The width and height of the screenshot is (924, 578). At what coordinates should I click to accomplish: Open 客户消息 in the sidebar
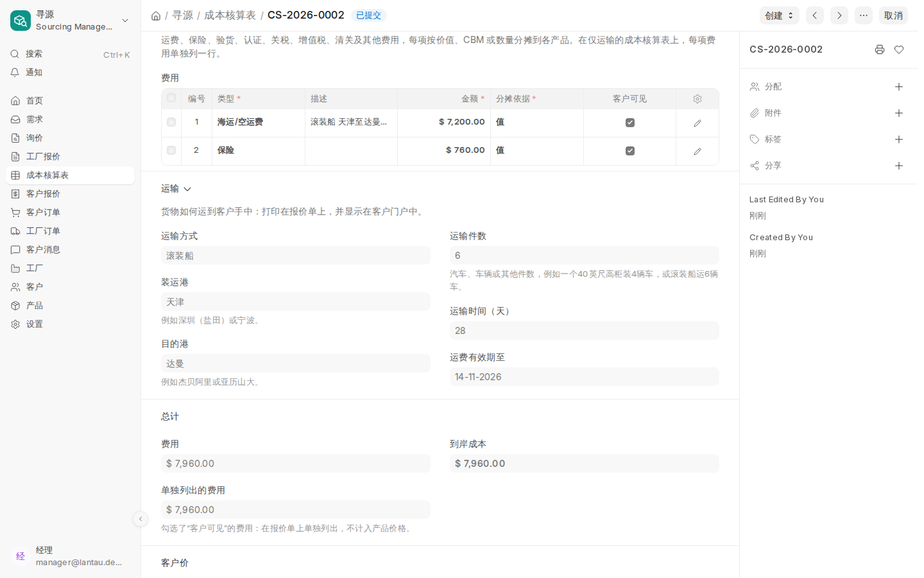click(70, 250)
